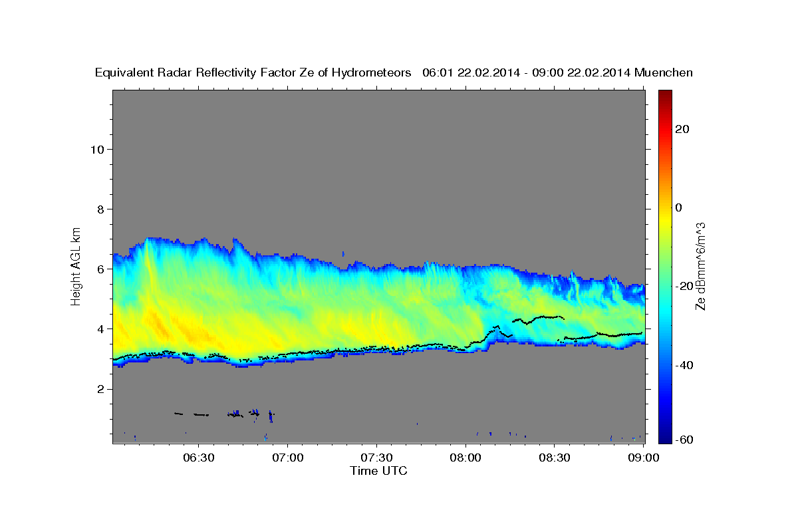
Task: Click the height tick label '8'
Action: click(101, 209)
